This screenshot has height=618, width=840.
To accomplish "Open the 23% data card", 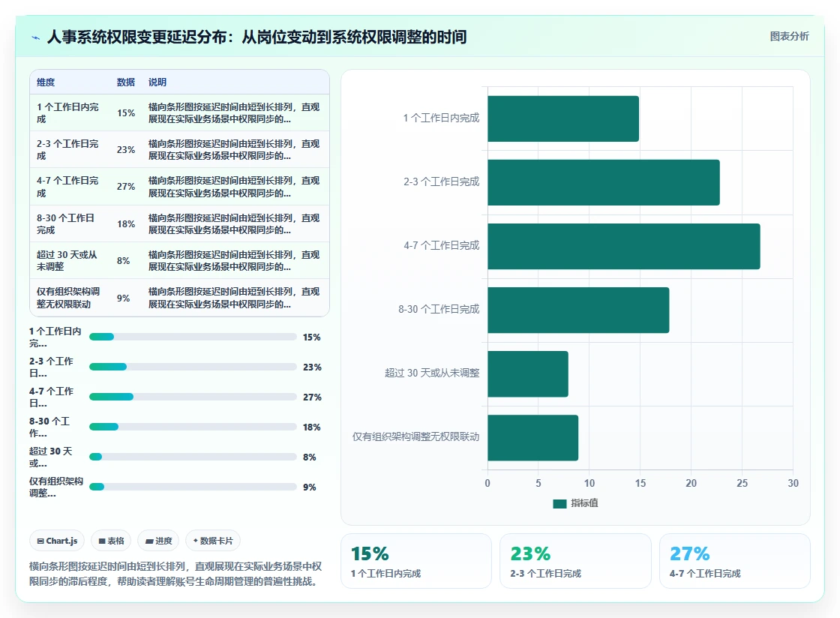I will pos(575,561).
